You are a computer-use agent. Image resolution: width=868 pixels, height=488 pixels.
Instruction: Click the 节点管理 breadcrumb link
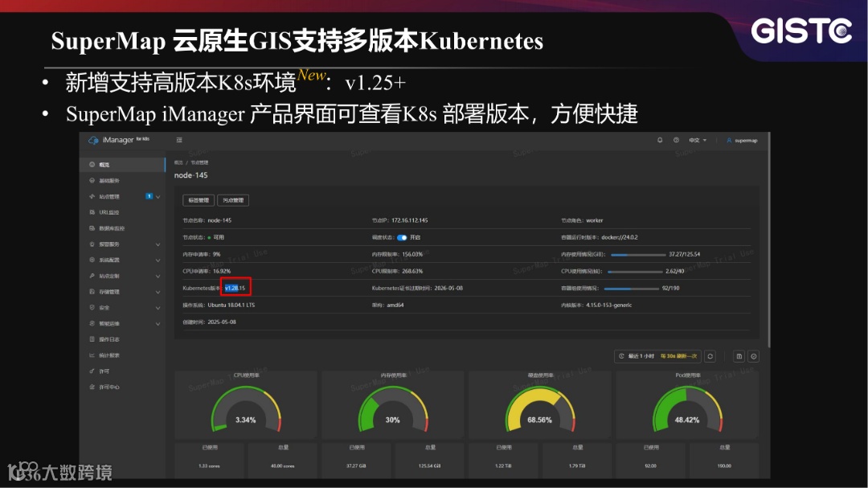tap(199, 162)
